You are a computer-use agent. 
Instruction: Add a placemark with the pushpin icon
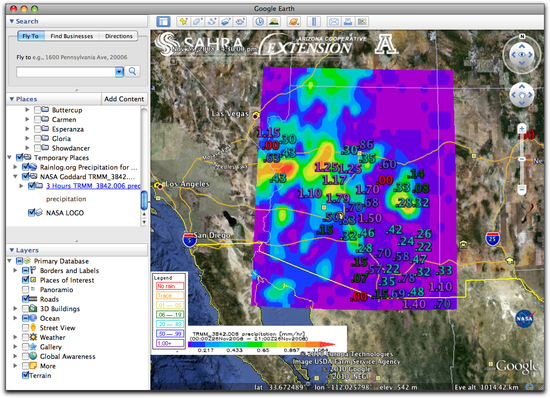click(183, 22)
